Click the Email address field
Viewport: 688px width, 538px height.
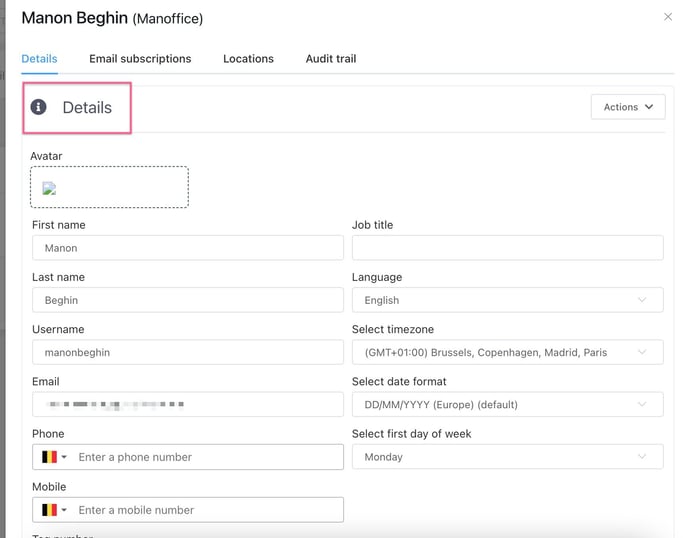point(188,405)
